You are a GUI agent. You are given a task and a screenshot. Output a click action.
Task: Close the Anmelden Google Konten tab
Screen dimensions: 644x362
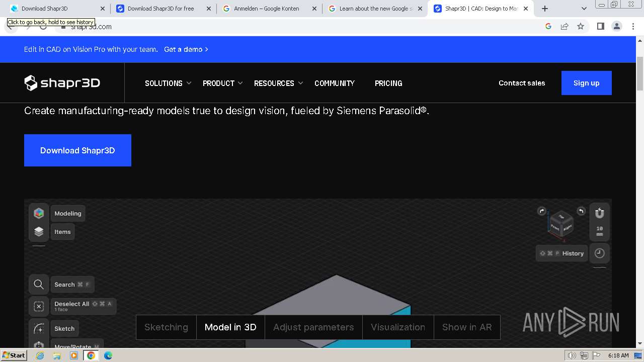tap(314, 9)
